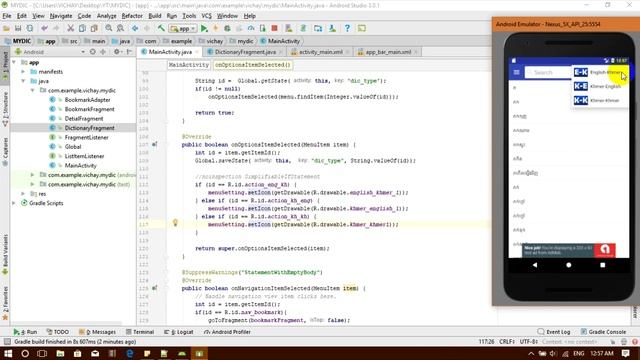640x360 pixels.
Task: Click the Copy toolbar icon
Action: (x=82, y=29)
